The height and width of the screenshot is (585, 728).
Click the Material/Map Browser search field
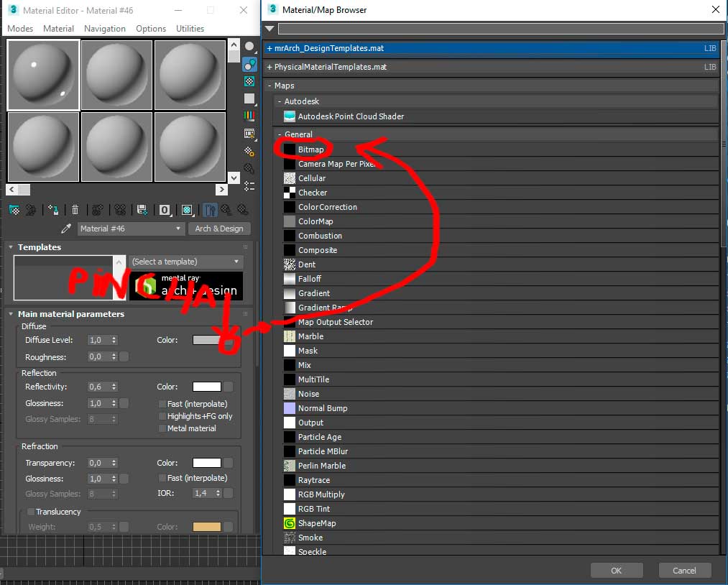click(501, 29)
